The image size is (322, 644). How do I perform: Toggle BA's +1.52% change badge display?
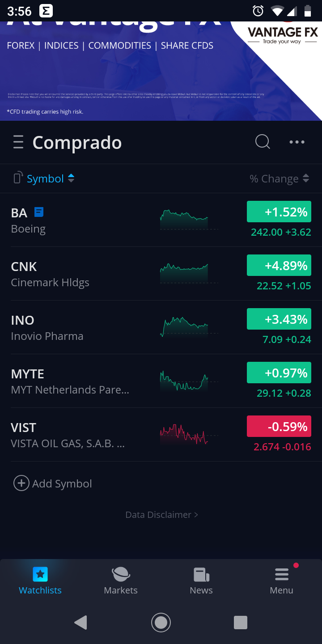tap(279, 212)
